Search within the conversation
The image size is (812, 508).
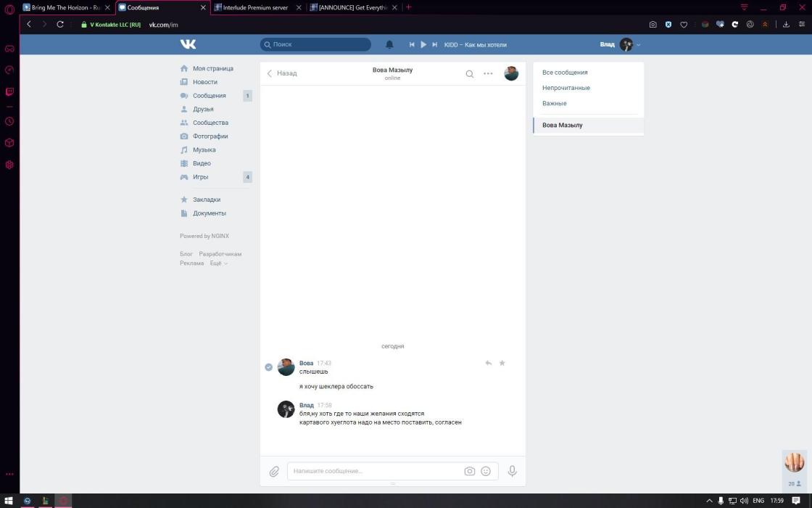coord(470,73)
